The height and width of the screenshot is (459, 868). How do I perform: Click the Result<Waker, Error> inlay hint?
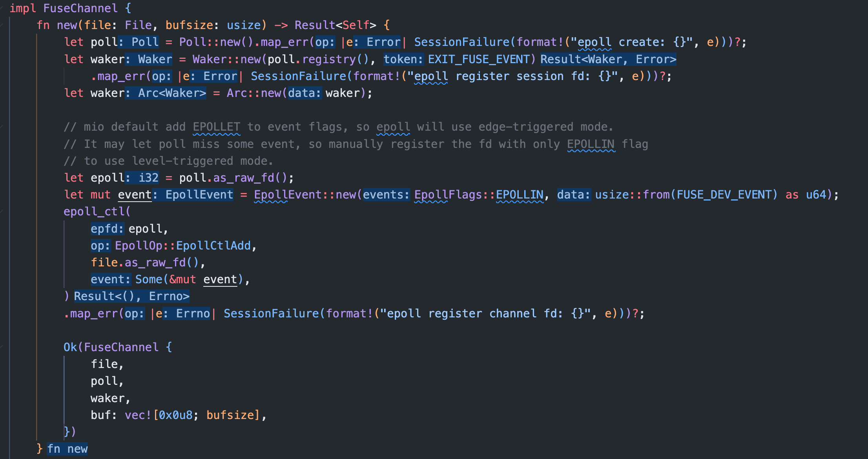coord(608,59)
